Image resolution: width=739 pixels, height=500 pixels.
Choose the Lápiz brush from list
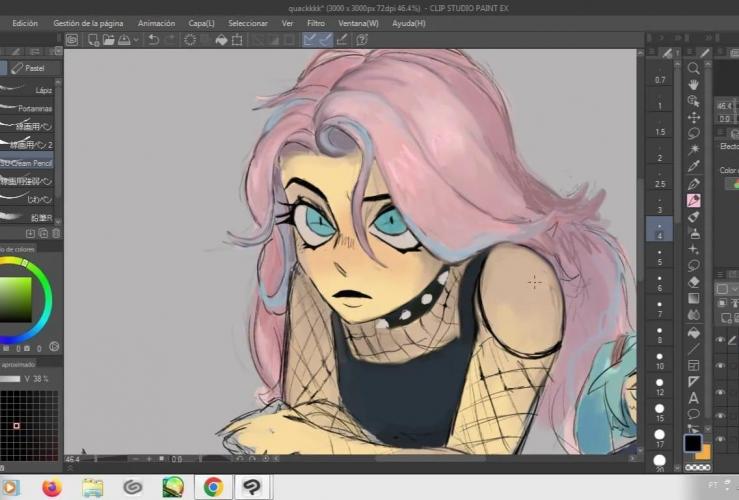click(x=43, y=90)
